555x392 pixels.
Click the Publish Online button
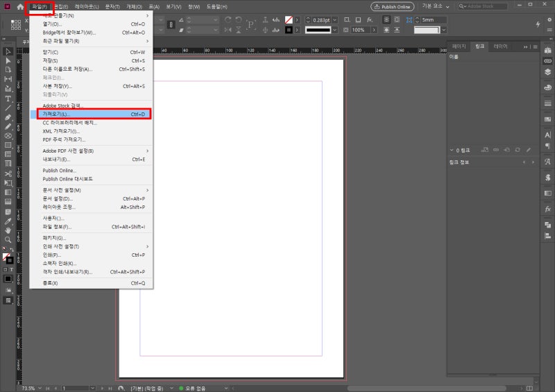[x=392, y=6]
